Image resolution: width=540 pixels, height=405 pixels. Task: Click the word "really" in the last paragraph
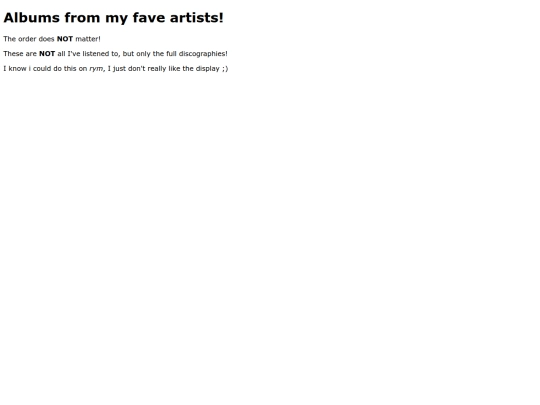click(x=157, y=69)
